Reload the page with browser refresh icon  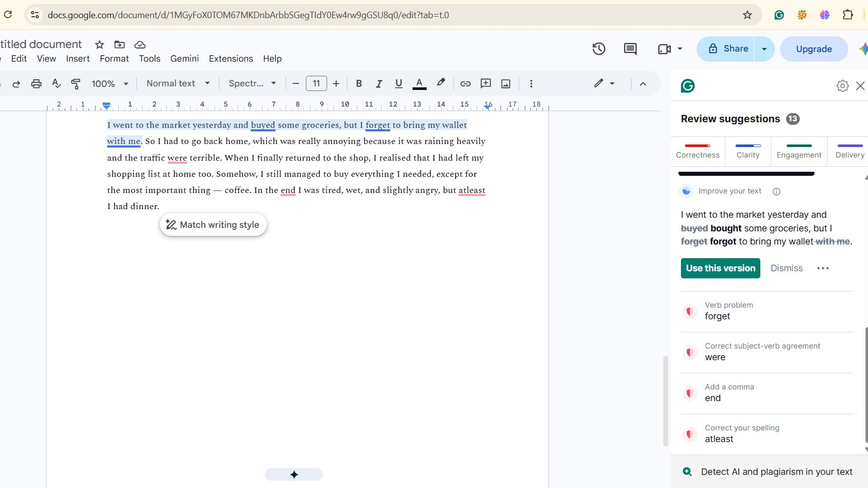tap(8, 14)
